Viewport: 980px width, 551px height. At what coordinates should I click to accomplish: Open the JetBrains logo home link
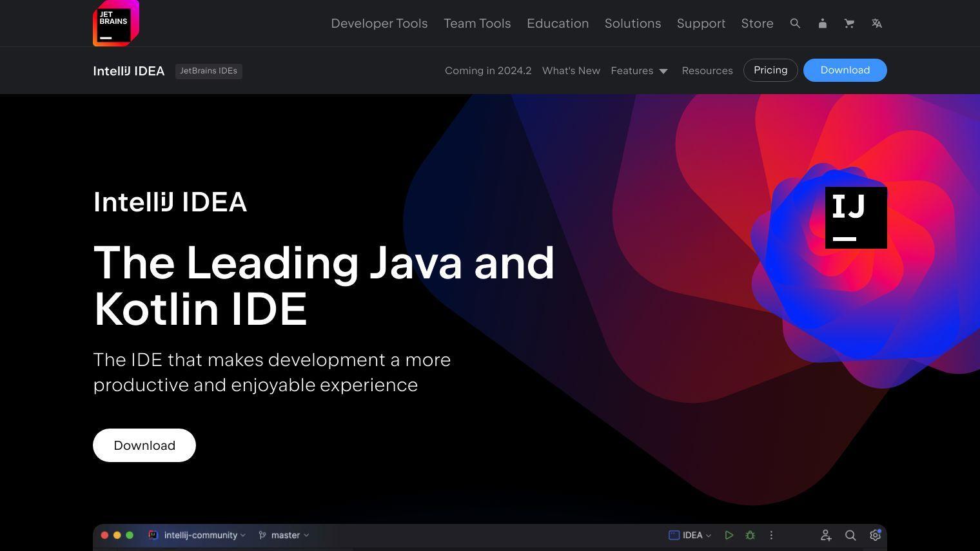[116, 23]
